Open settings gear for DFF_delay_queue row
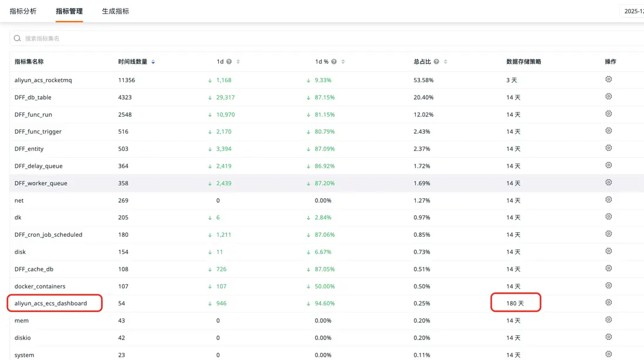 [x=609, y=165]
